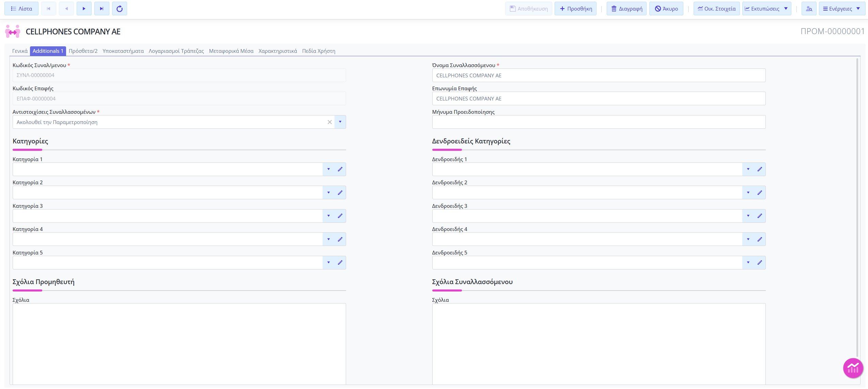Click the Άκυρο cancel button

pos(666,9)
